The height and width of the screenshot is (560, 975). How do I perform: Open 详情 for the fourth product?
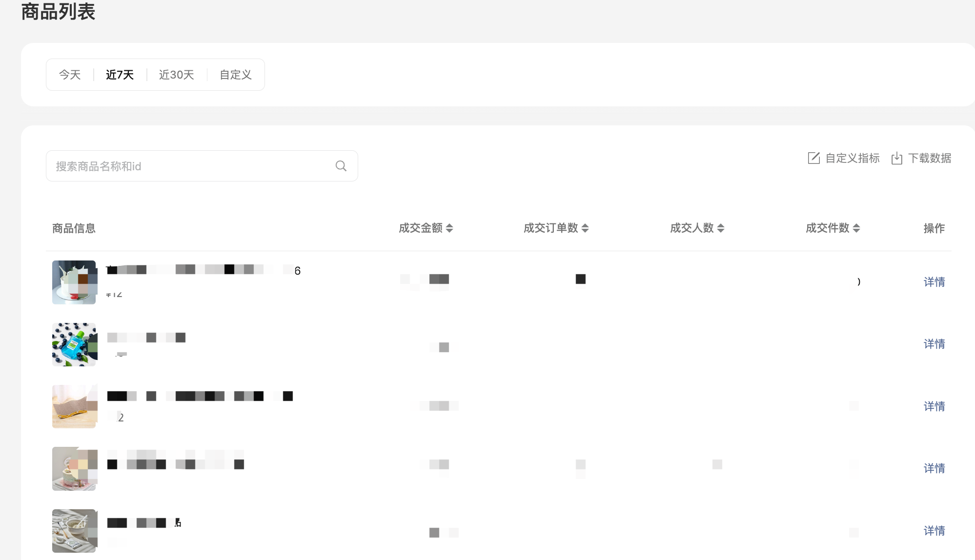(x=934, y=468)
